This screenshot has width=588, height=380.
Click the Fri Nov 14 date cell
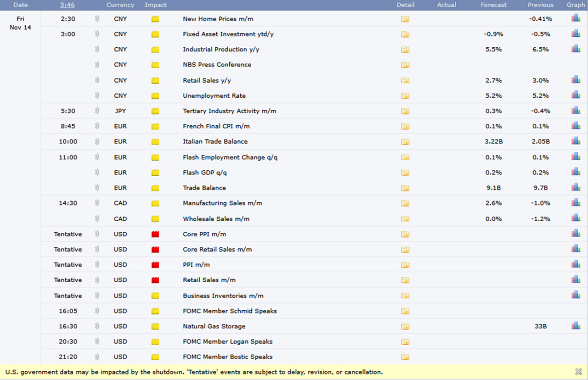[20, 23]
